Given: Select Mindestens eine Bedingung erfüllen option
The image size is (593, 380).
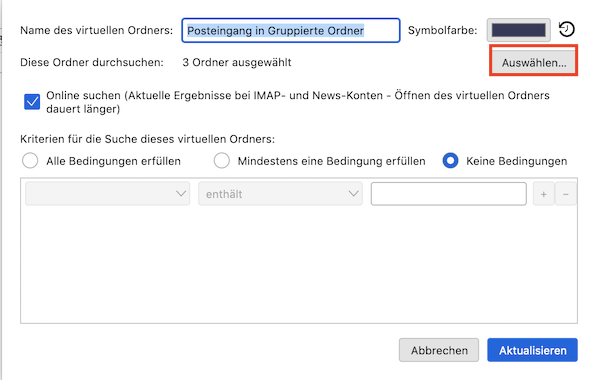Looking at the screenshot, I should point(222,161).
